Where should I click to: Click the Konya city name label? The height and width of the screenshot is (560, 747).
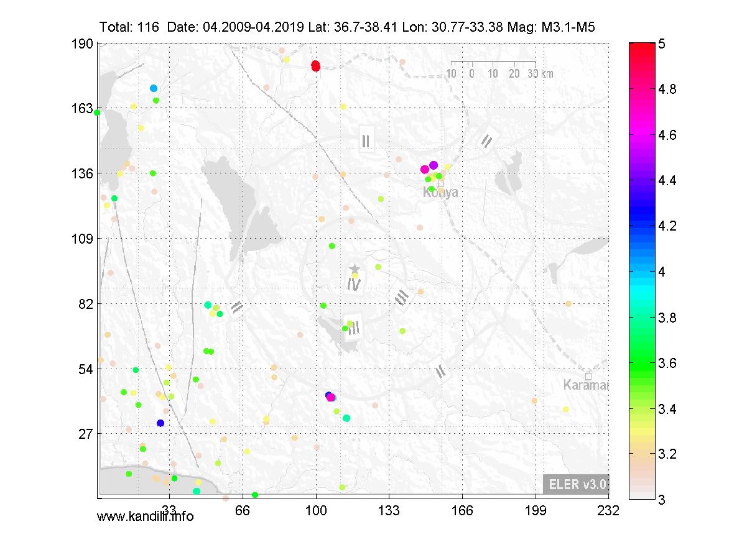(x=440, y=193)
